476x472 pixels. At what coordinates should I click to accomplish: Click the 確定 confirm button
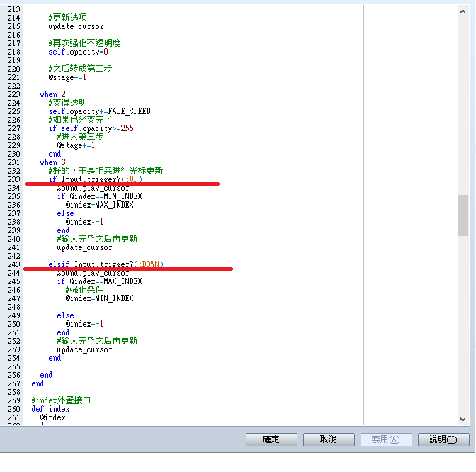click(x=271, y=439)
